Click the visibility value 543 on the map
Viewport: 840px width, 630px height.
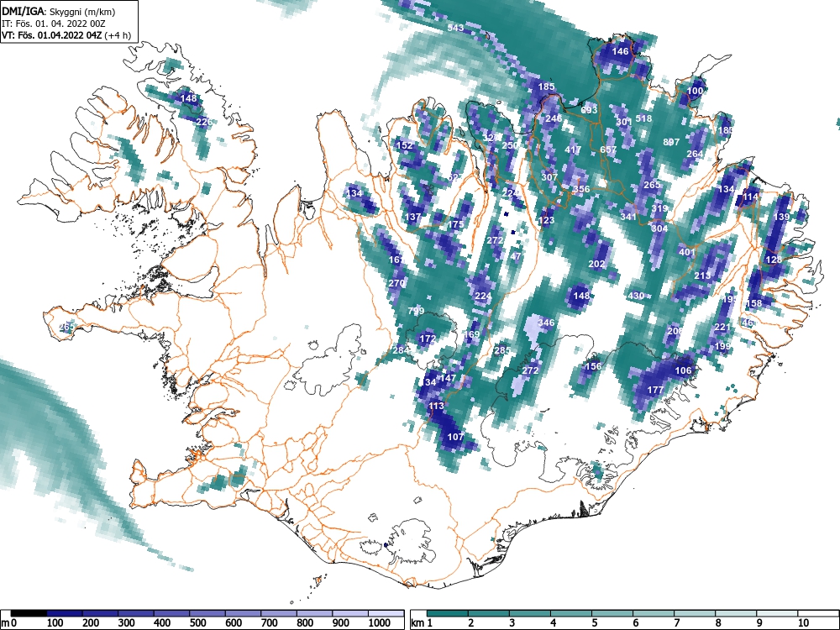(455, 28)
